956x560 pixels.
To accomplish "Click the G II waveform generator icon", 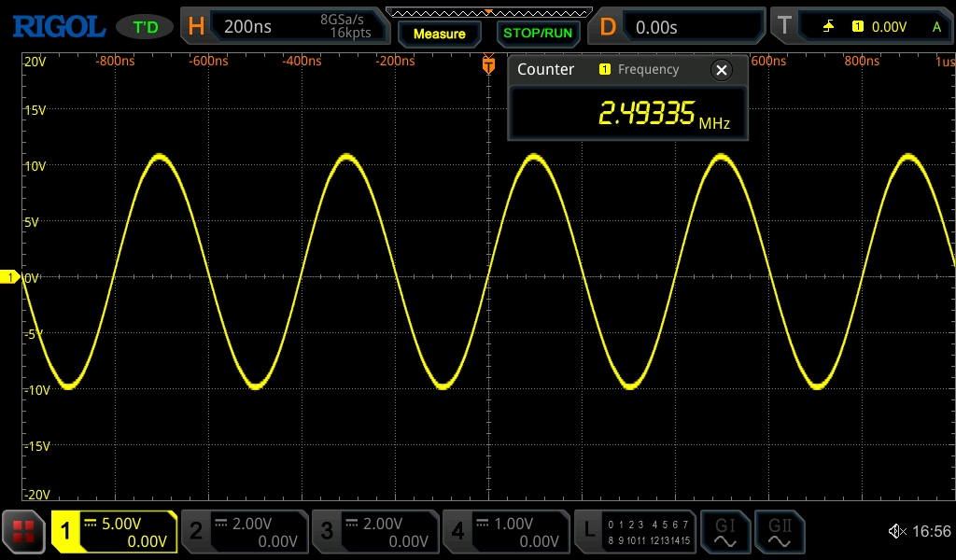I will click(780, 532).
